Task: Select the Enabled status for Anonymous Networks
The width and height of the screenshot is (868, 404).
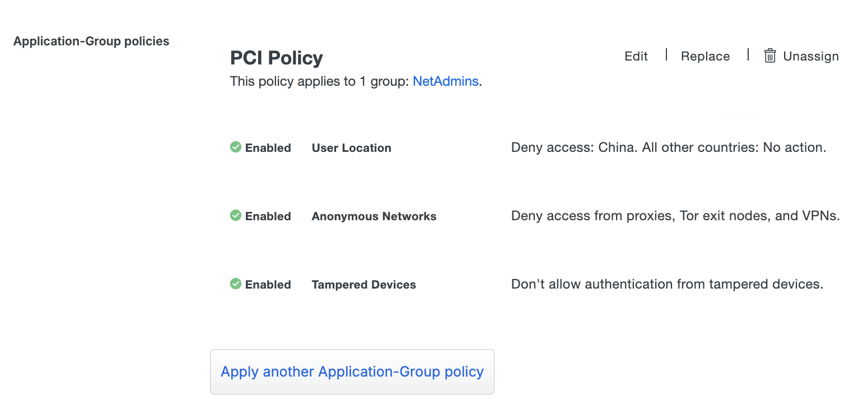Action: pos(268,216)
